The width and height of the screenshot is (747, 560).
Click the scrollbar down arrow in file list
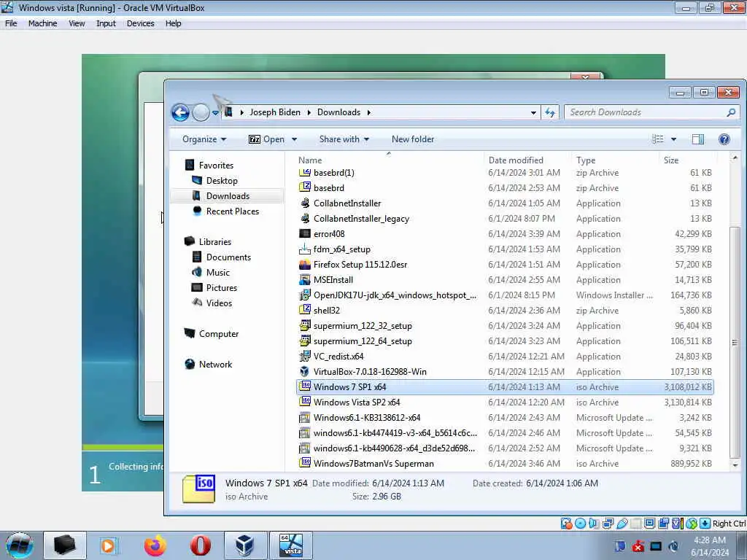click(x=735, y=464)
